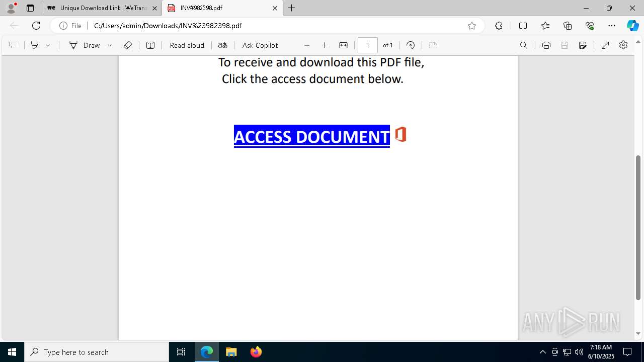Open File Explorer from the taskbar

(x=231, y=352)
